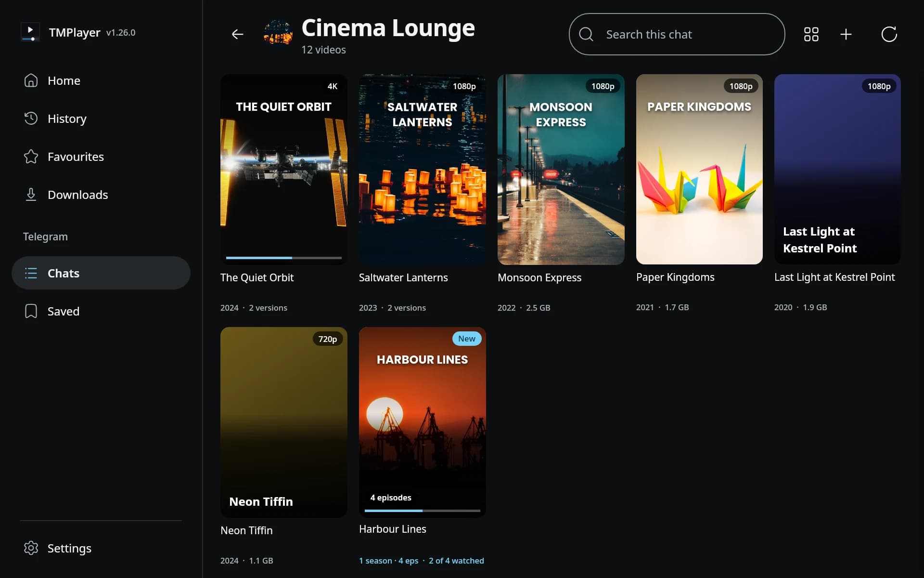Click the 4K quality badge
Image resolution: width=924 pixels, height=578 pixels.
[333, 86]
